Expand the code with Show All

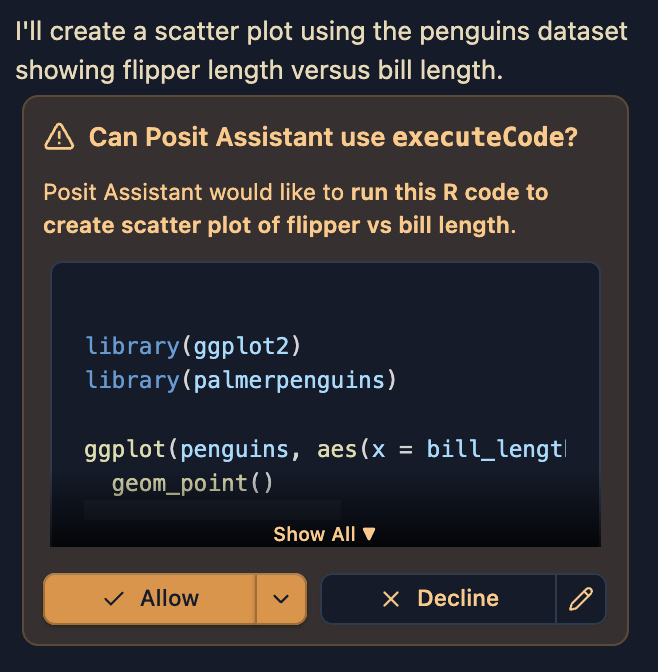(x=324, y=534)
